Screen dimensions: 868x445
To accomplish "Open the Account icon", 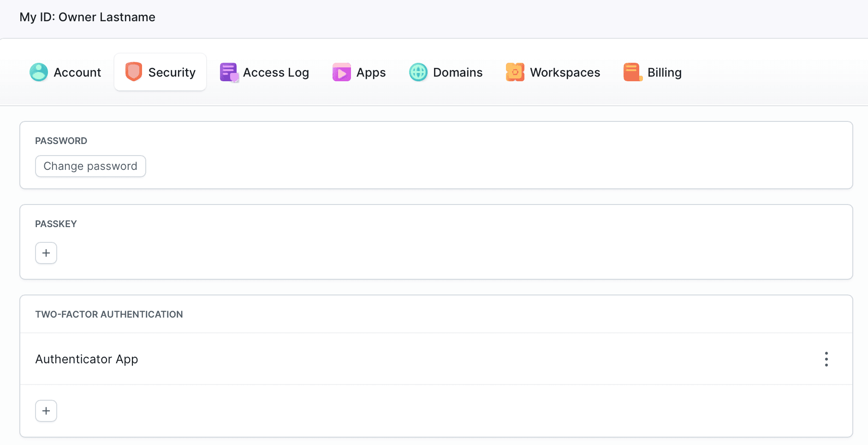I will [x=39, y=72].
